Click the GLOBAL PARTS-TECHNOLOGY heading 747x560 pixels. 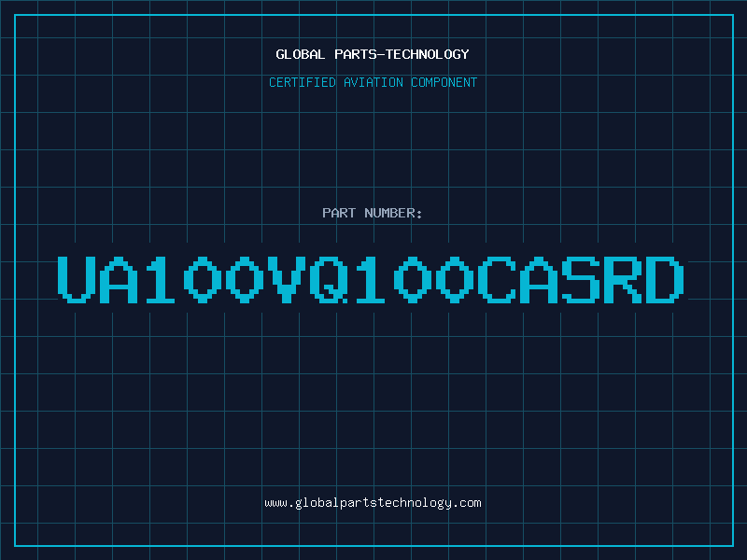[x=373, y=54]
